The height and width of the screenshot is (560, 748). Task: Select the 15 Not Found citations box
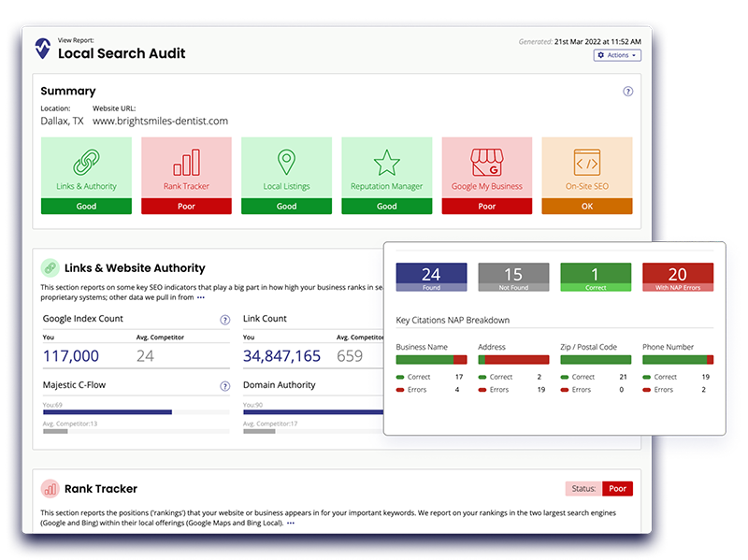(x=512, y=277)
